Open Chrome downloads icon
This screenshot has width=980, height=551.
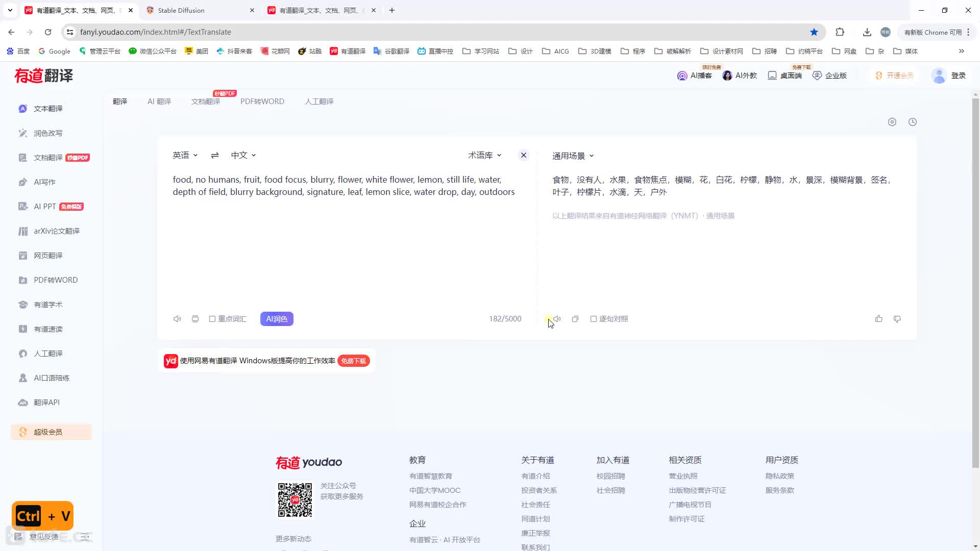tap(867, 32)
